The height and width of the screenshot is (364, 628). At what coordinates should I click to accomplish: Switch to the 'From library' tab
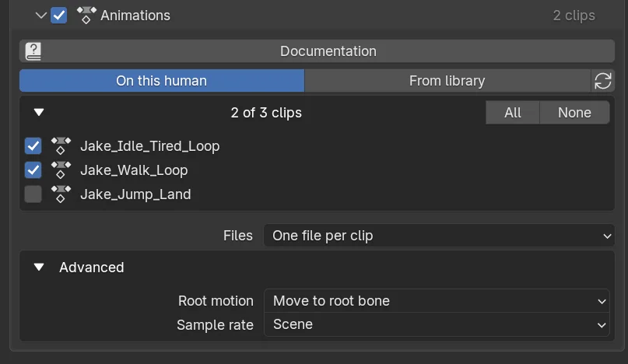click(447, 81)
